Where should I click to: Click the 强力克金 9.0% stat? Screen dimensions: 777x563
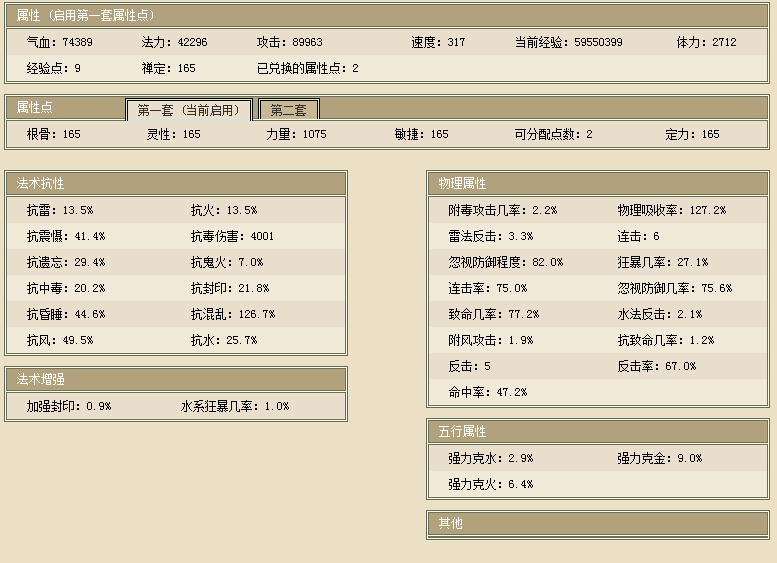[659, 458]
